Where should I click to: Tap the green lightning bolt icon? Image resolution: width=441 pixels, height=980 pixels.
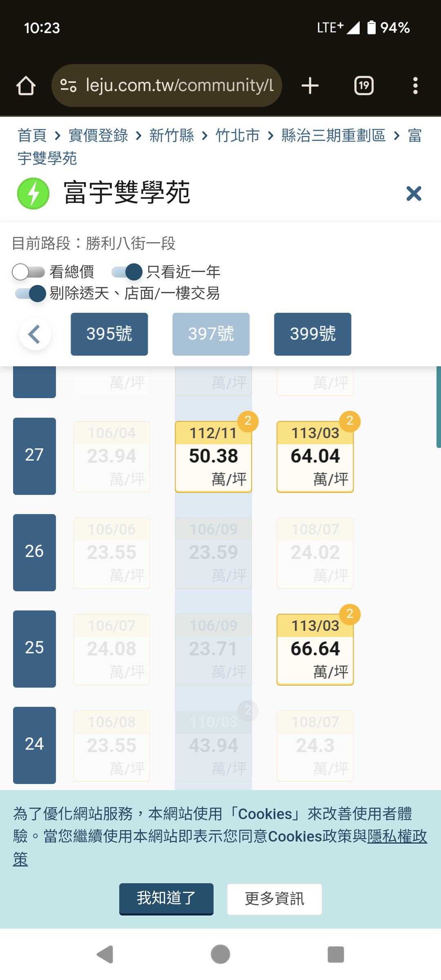click(33, 194)
